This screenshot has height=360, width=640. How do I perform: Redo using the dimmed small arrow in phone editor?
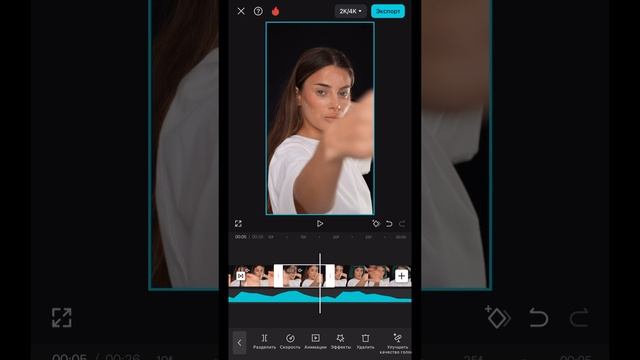click(x=402, y=224)
